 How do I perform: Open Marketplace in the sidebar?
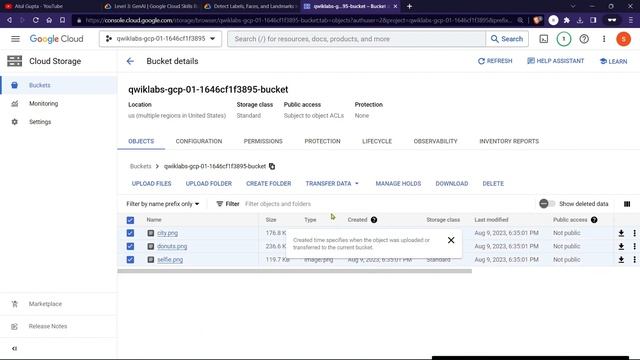click(x=59, y=304)
